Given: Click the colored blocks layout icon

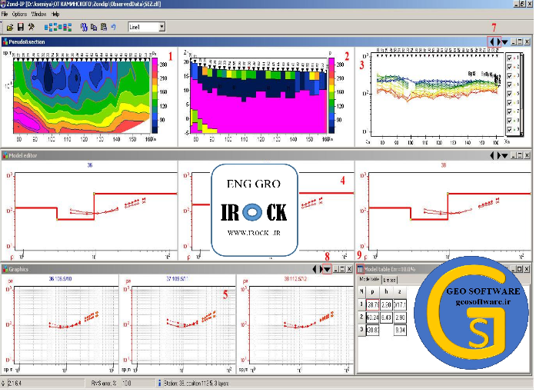Looking at the screenshot, I should (51, 27).
